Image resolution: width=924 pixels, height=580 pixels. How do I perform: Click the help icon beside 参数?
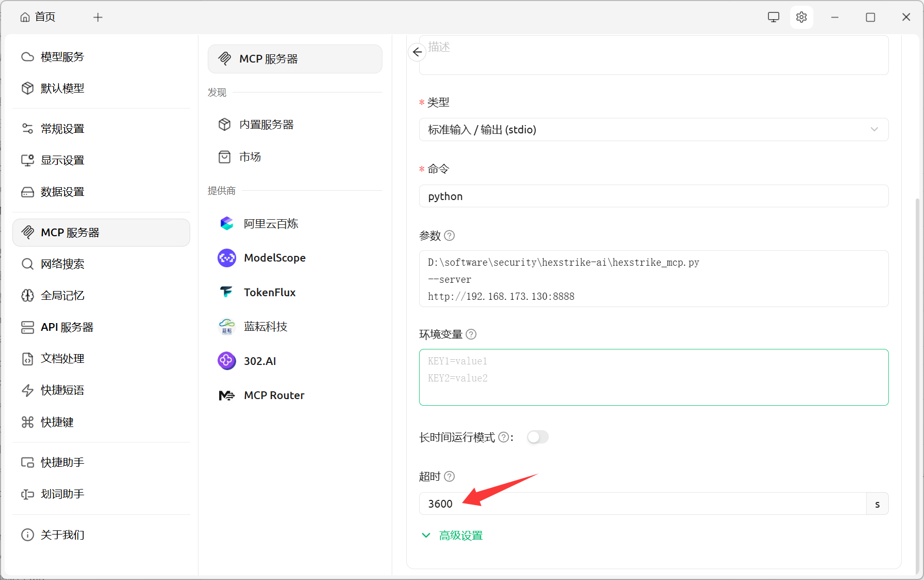450,236
